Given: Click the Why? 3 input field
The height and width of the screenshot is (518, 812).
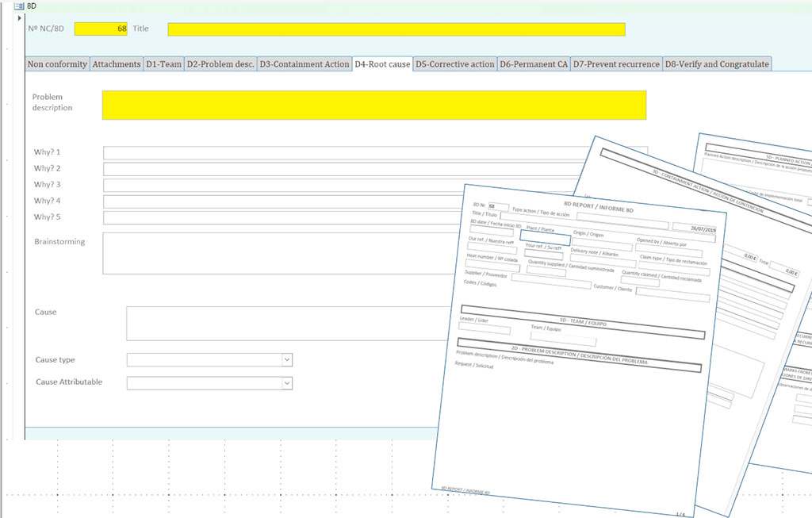Looking at the screenshot, I should 339,185.
